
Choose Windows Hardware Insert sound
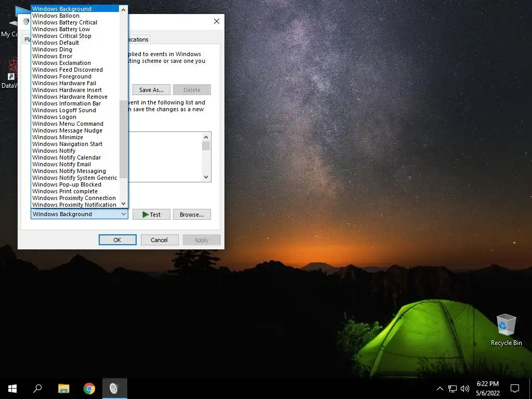(x=75, y=90)
